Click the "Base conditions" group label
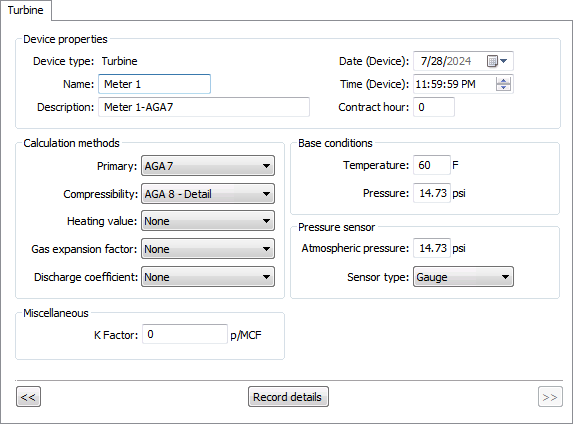The width and height of the screenshot is (573, 424). pyautogui.click(x=335, y=143)
